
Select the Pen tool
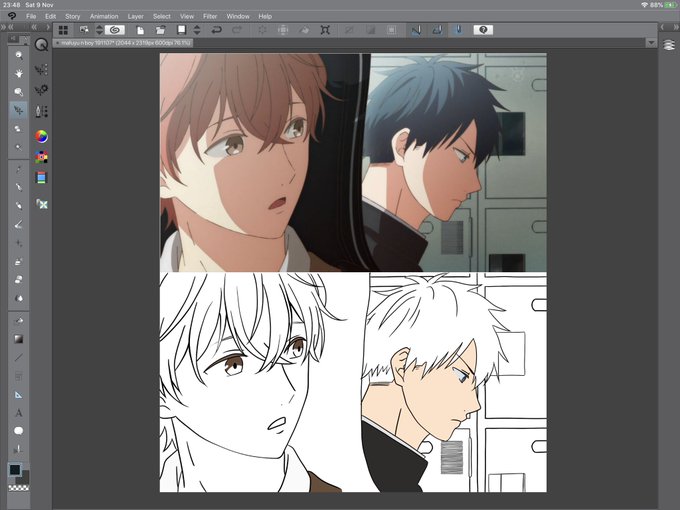(19, 187)
